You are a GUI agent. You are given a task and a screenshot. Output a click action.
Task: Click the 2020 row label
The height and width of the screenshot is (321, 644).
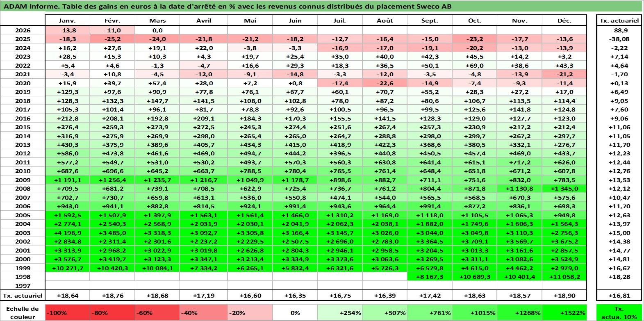[23, 83]
